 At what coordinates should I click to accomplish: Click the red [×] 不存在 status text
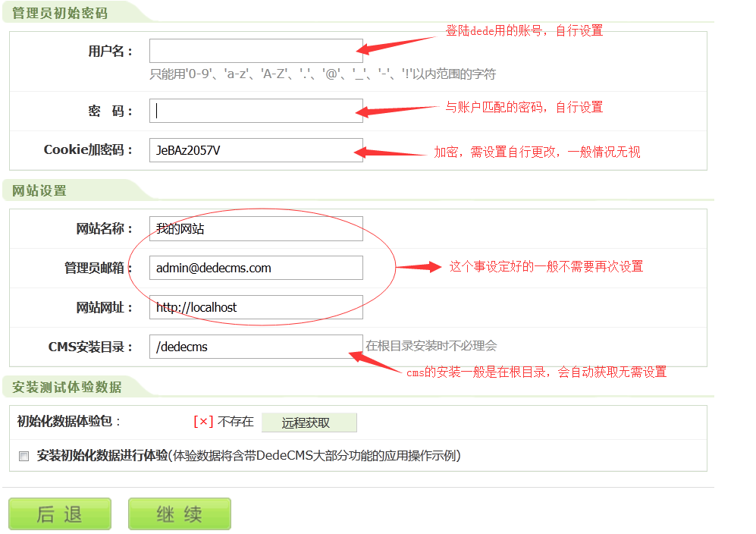pos(224,422)
